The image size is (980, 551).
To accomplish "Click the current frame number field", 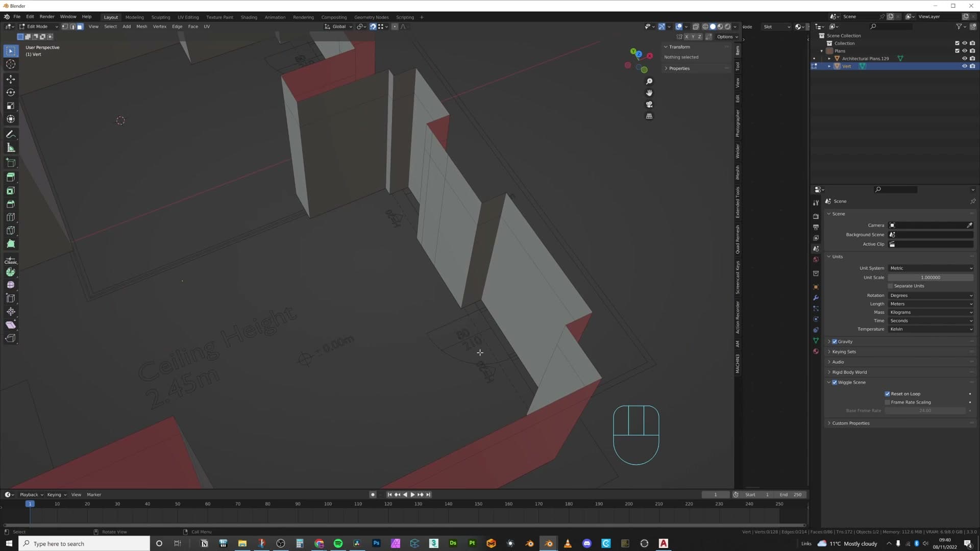I will [716, 495].
